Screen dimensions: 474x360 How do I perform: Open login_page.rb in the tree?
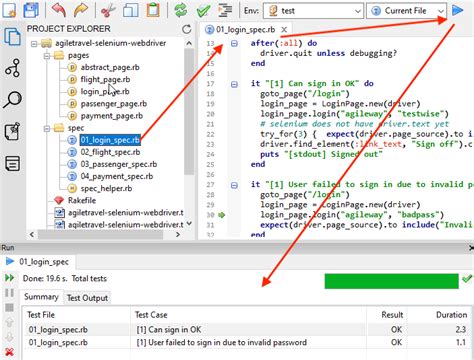tap(105, 92)
